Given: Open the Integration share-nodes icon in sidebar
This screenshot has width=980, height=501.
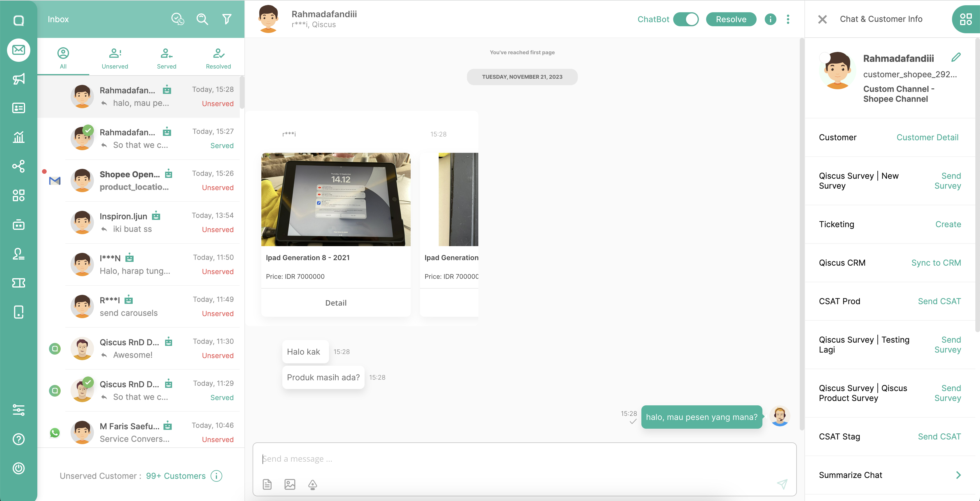Looking at the screenshot, I should [18, 166].
